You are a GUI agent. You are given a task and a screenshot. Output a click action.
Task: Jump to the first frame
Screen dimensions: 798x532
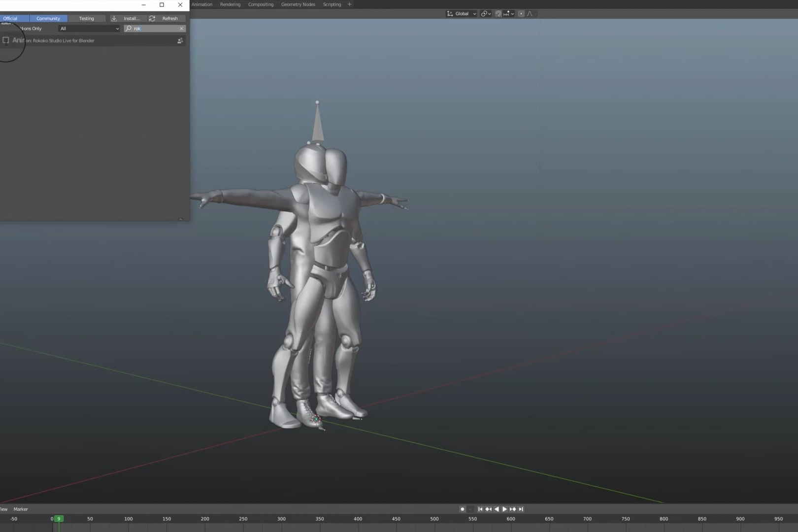pyautogui.click(x=480, y=509)
